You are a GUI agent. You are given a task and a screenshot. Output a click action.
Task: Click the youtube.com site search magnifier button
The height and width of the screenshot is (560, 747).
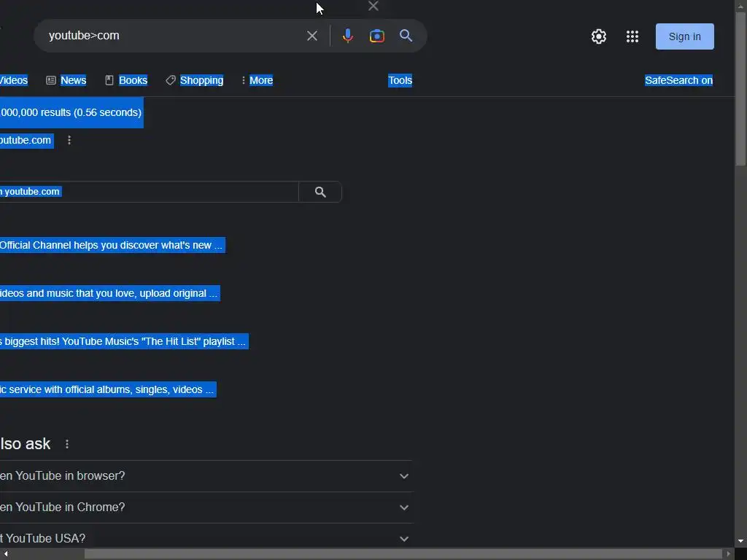tap(320, 192)
